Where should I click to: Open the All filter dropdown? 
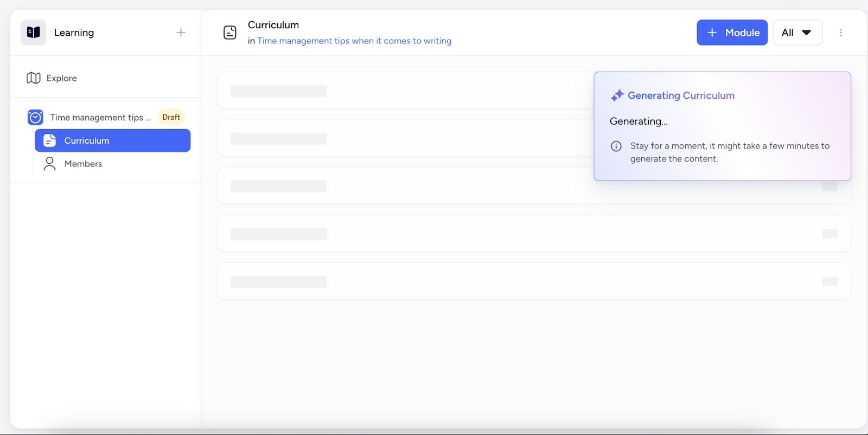[797, 33]
